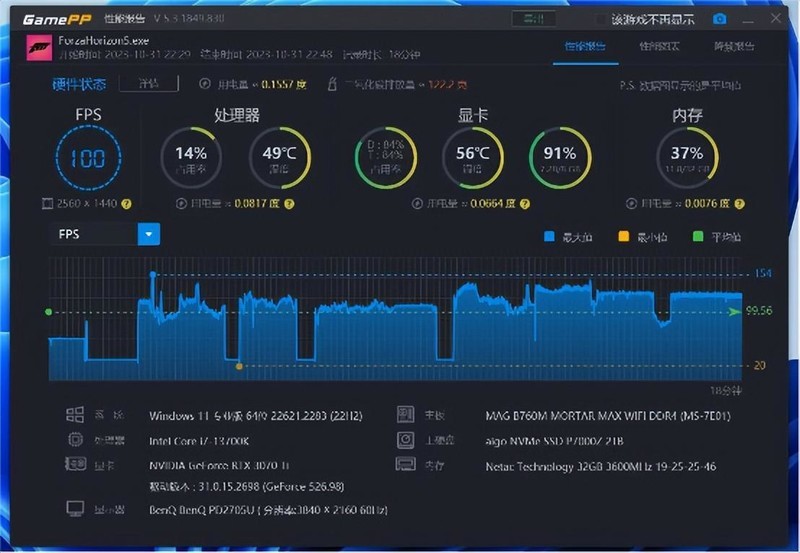Viewport: 800px width, 553px height.
Task: Click the orange 最小值 legend swatch
Action: [x=623, y=236]
